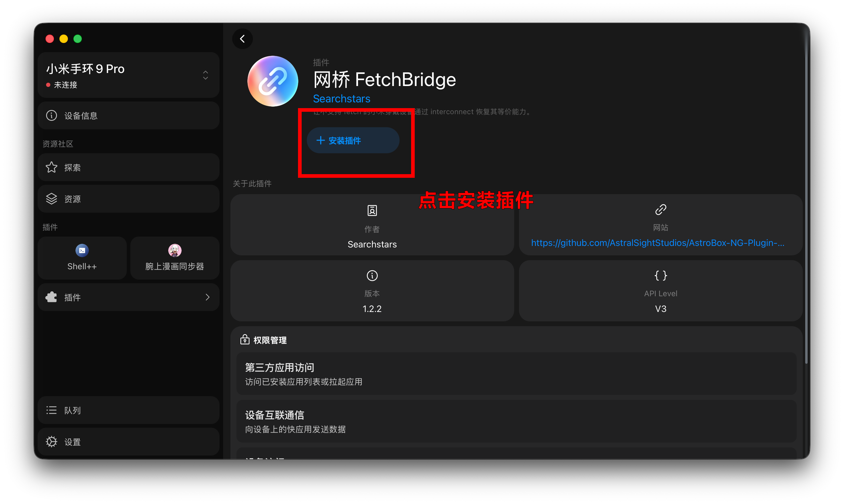Image resolution: width=844 pixels, height=504 pixels.
Task: Expand 插件 with the right chevron
Action: tap(207, 297)
